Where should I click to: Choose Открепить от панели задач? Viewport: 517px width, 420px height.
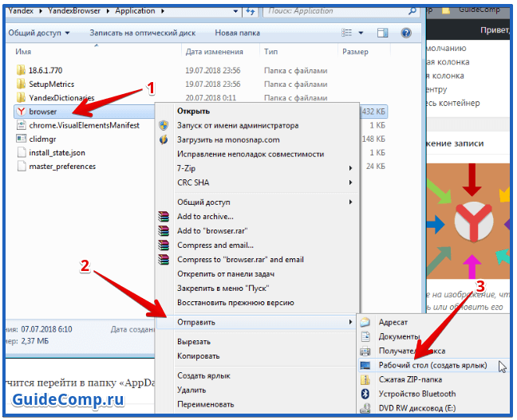(226, 274)
